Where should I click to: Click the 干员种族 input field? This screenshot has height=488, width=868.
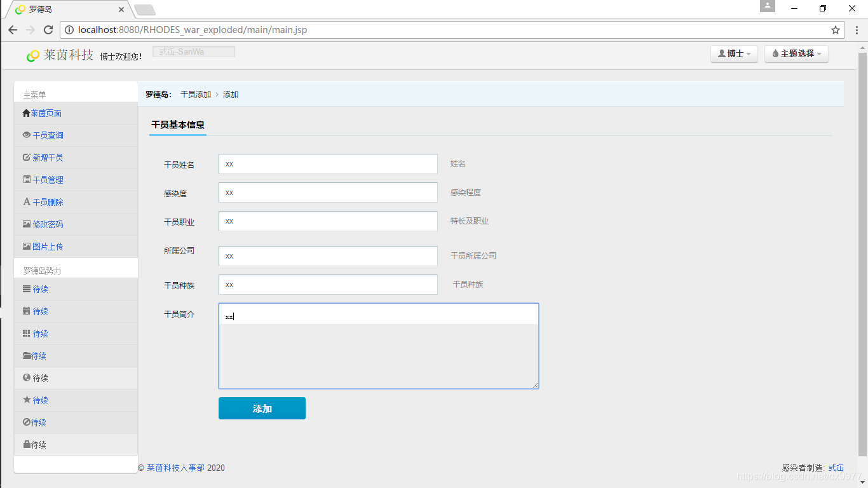328,285
